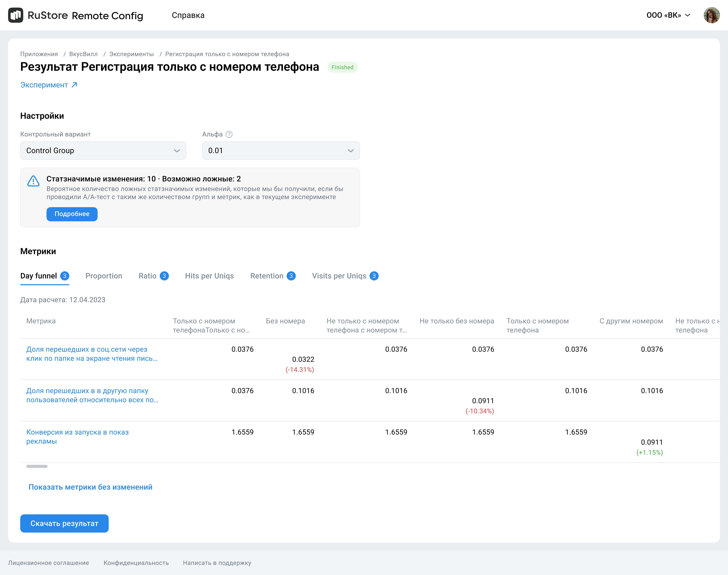Click the 0.0322 value in Без номера column

(x=303, y=360)
